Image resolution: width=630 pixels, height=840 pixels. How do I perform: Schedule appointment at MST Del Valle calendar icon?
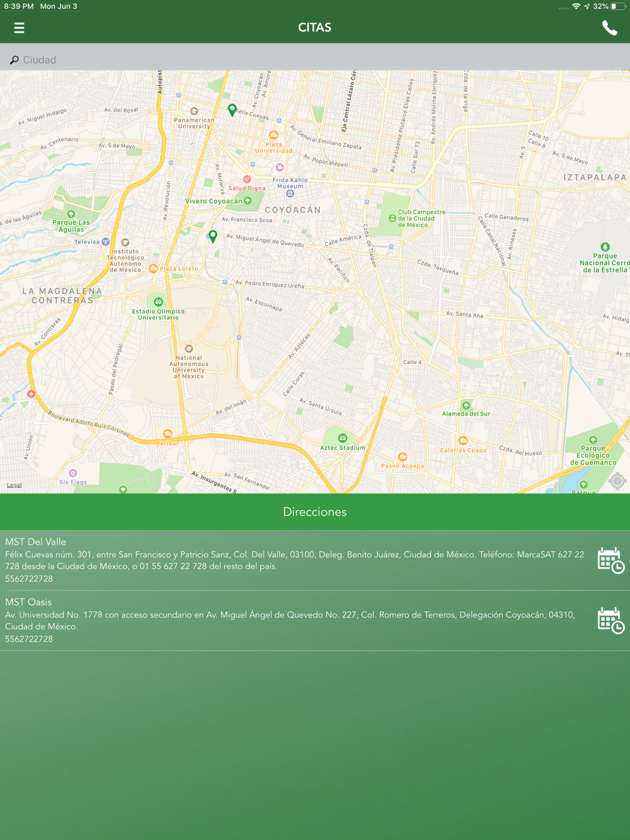click(x=610, y=560)
